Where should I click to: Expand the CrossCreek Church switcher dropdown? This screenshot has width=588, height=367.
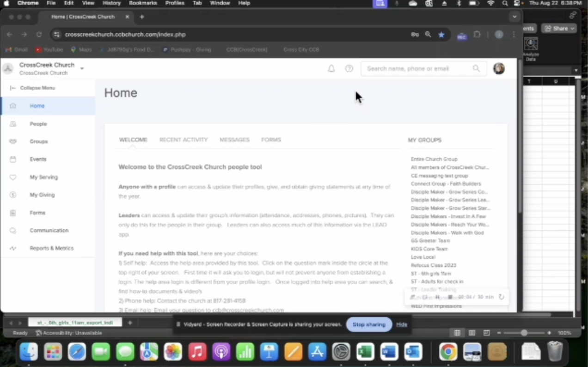[82, 68]
